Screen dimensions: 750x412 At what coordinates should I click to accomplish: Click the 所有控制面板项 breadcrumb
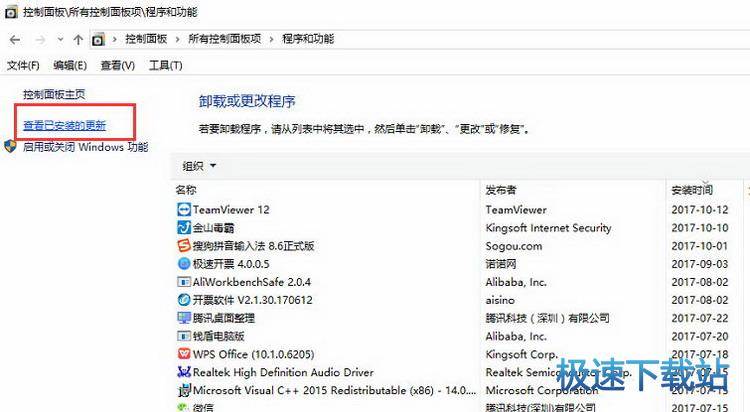pyautogui.click(x=225, y=39)
